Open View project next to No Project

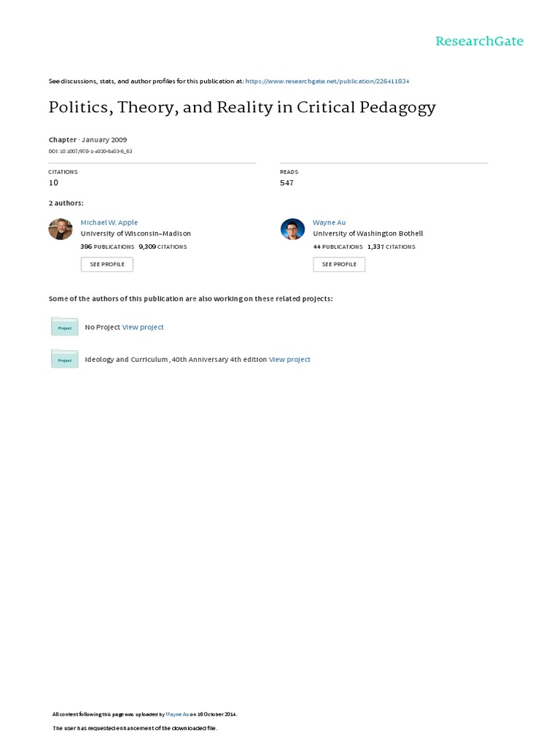click(143, 328)
